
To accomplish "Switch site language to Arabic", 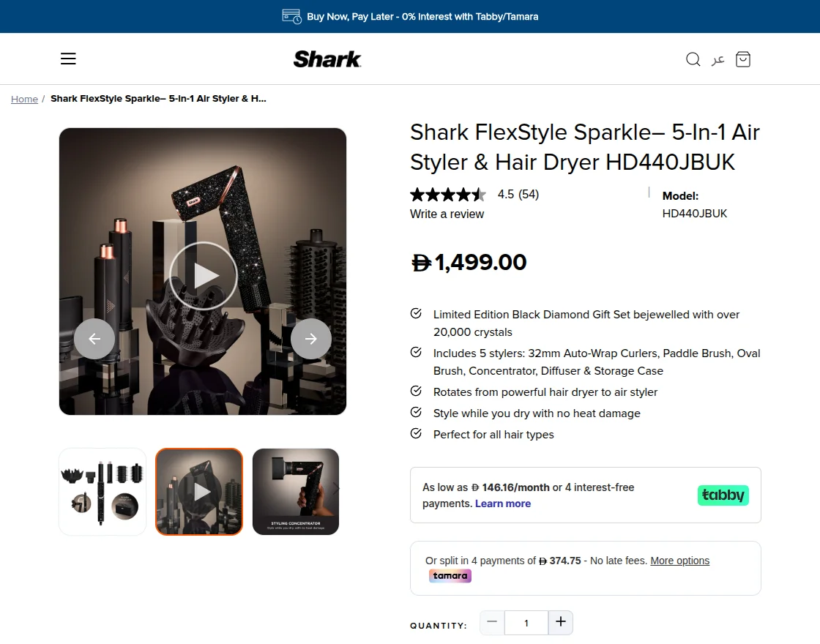I will click(718, 59).
